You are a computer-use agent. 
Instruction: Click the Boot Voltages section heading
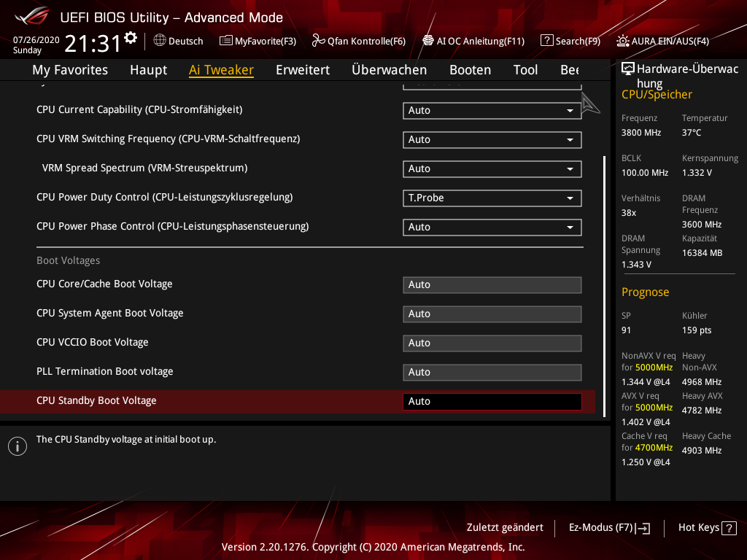[x=68, y=260]
